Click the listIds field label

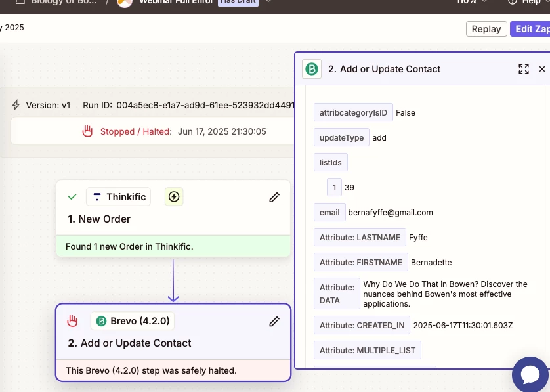pyautogui.click(x=330, y=162)
